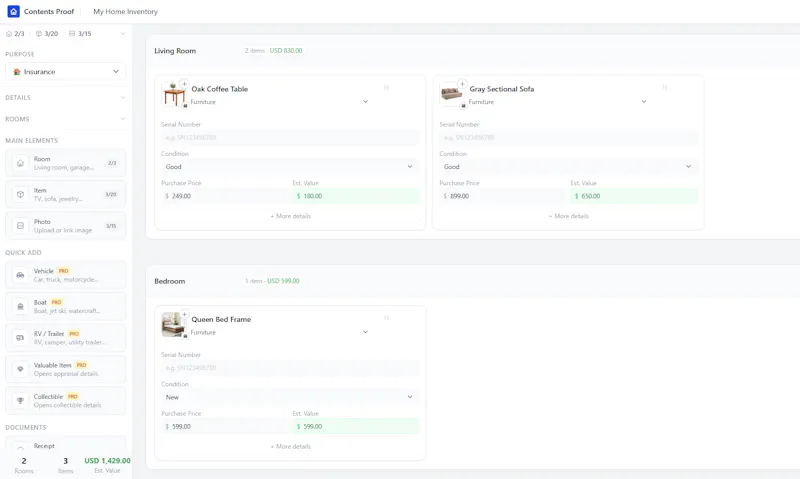Grab the Oak Coffee Table drag handle

(x=386, y=88)
